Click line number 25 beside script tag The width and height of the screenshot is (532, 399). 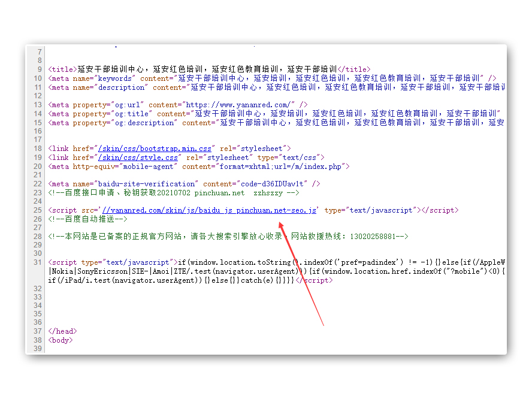(38, 210)
